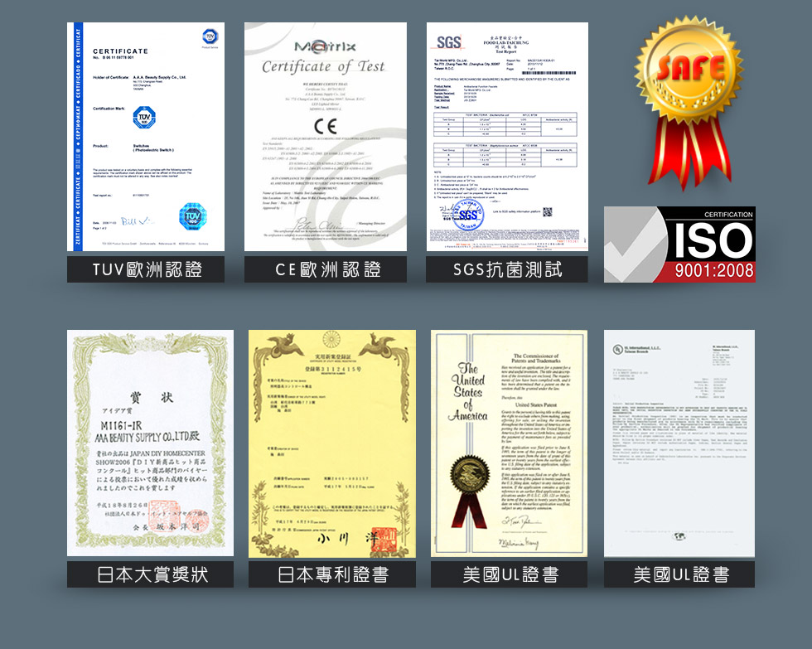Click the "9001:2008" text on the ISO badge
The height and width of the screenshot is (649, 812).
point(714,270)
